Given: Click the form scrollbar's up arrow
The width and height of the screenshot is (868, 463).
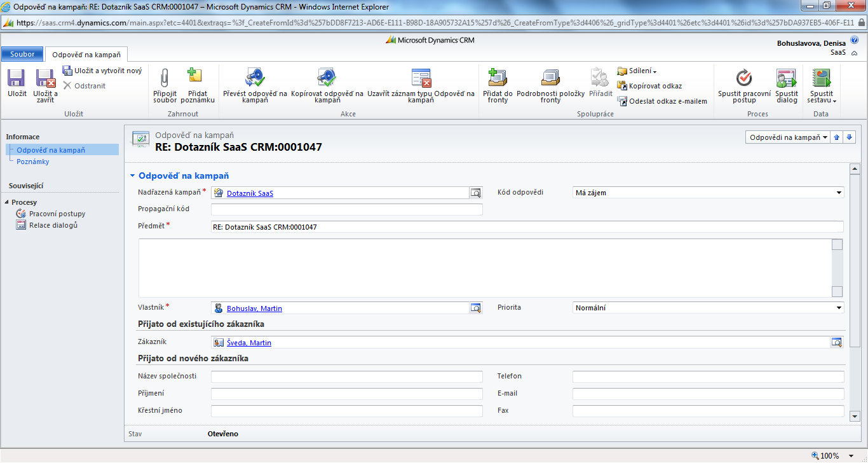Looking at the screenshot, I should 855,169.
